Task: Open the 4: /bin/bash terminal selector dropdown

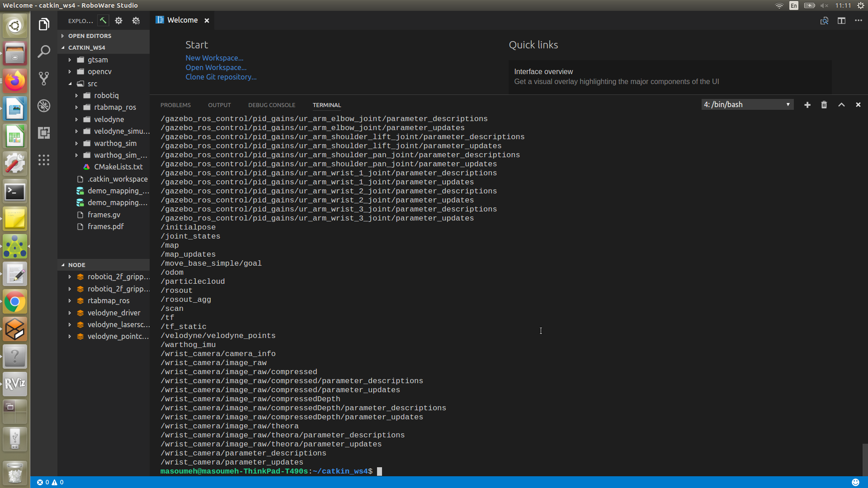Action: click(x=747, y=105)
